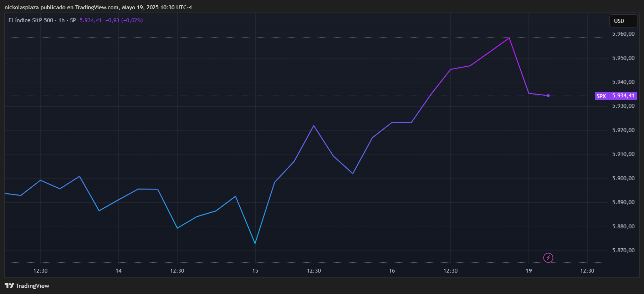The height and width of the screenshot is (294, 644).
Task: Click the purple SPX symbol tag
Action: 601,96
